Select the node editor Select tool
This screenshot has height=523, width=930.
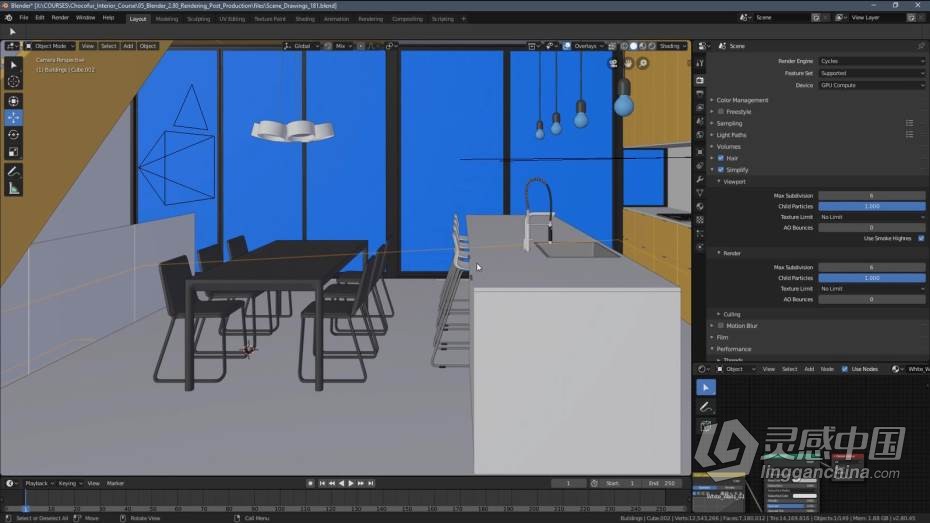point(705,388)
